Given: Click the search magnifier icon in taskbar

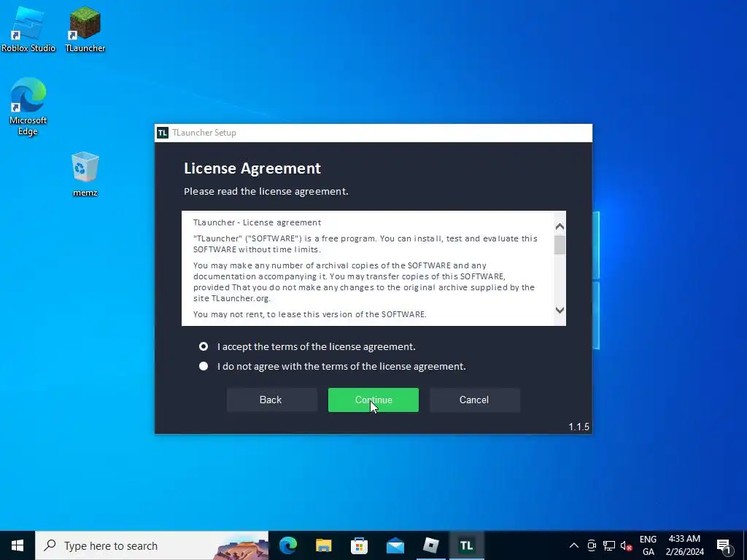Looking at the screenshot, I should coord(50,545).
